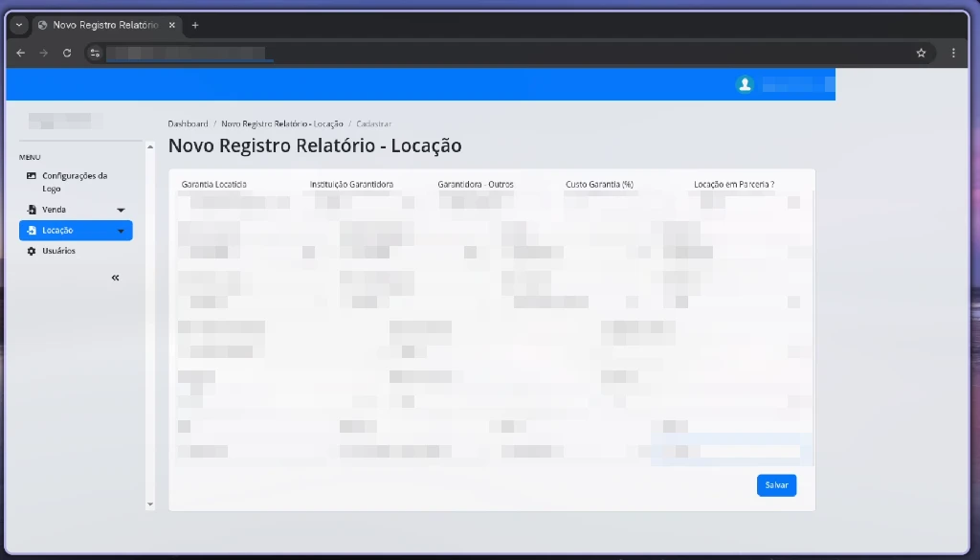Open Configurações da Logo menu item

click(75, 182)
